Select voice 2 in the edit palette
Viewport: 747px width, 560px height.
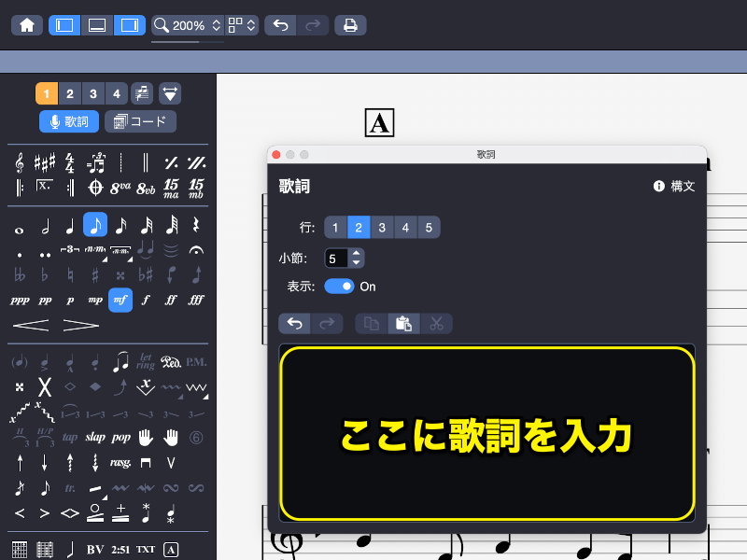click(x=70, y=93)
